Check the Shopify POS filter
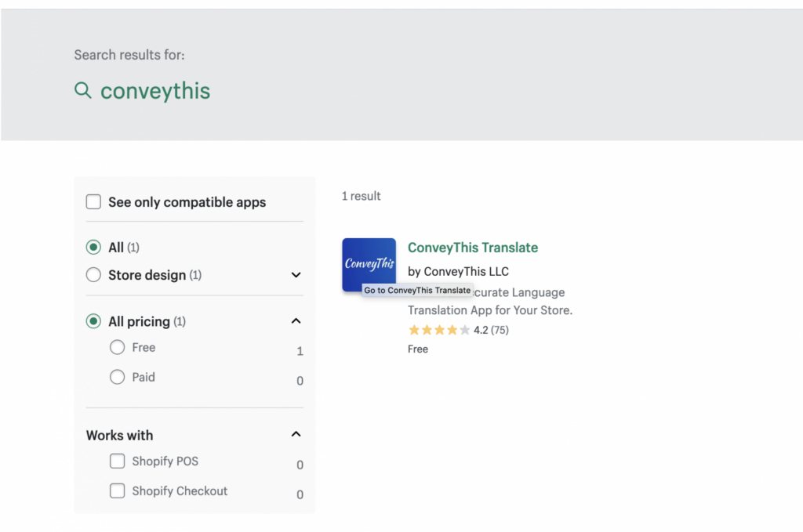Image resolution: width=803 pixels, height=532 pixels. click(x=117, y=461)
